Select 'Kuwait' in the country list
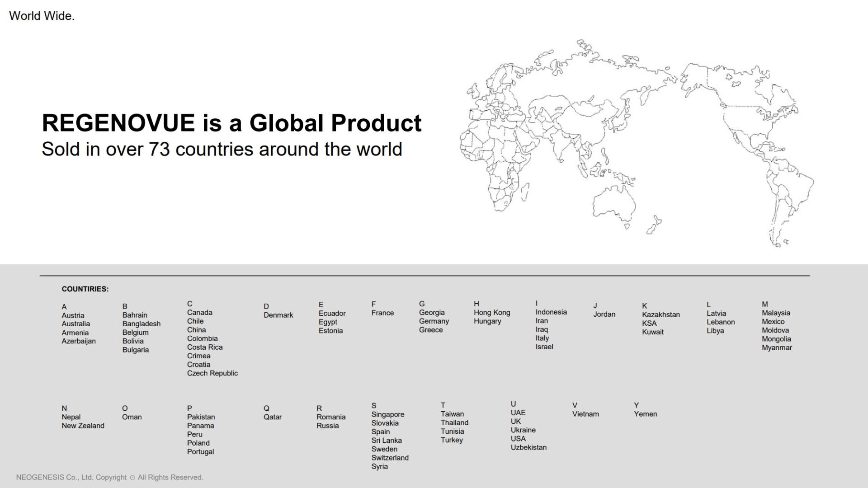Image resolution: width=868 pixels, height=488 pixels. pos(653,332)
